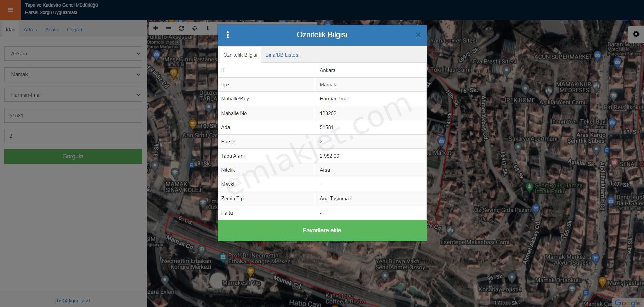Open map settings gear icon

pyautogui.click(x=636, y=34)
